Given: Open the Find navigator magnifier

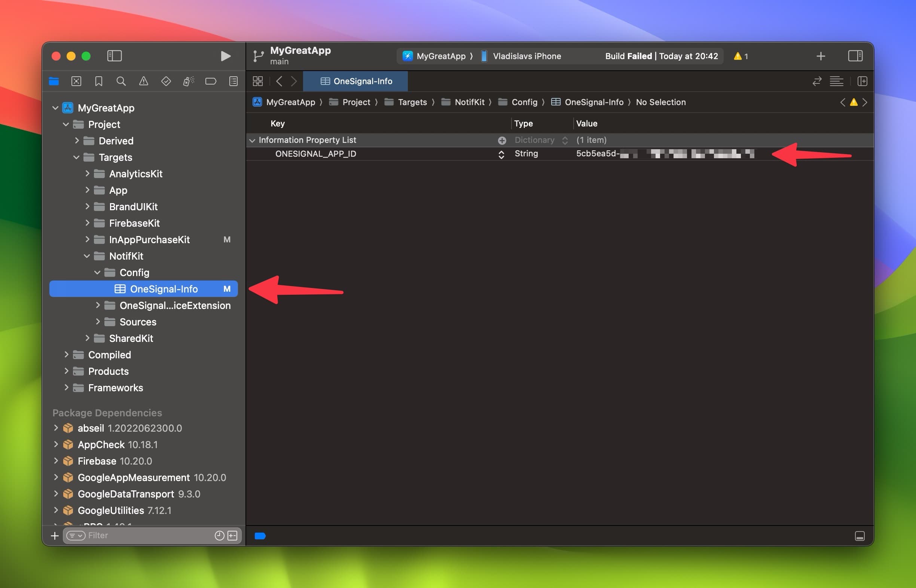Looking at the screenshot, I should 121,81.
